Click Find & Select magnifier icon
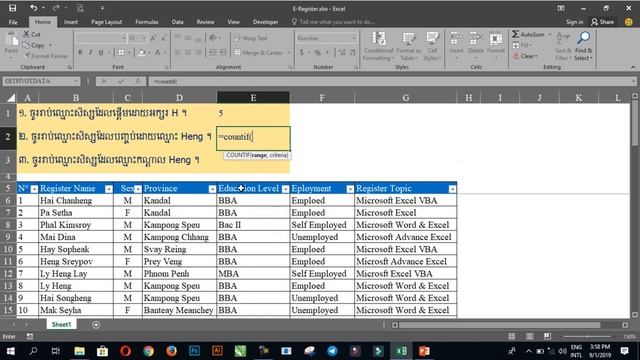The width and height of the screenshot is (640, 360). [583, 38]
